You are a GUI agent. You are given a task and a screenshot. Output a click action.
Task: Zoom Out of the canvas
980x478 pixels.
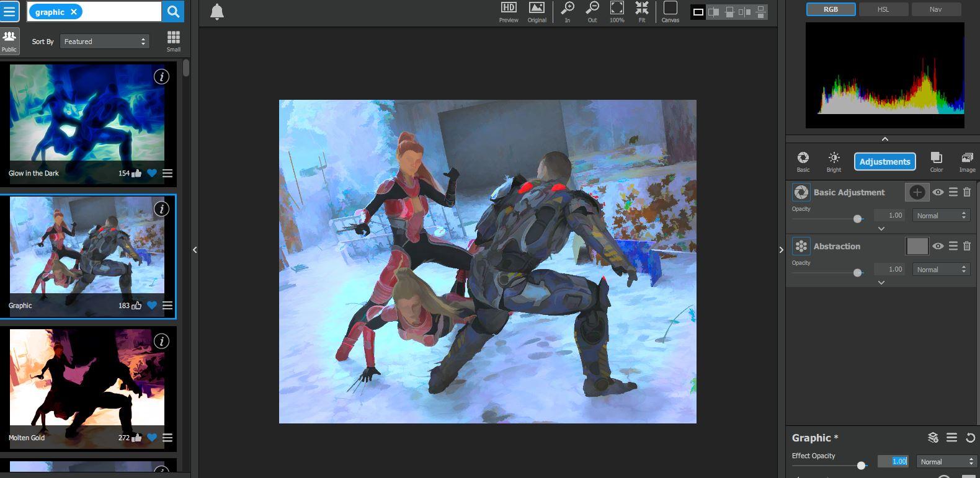[592, 12]
